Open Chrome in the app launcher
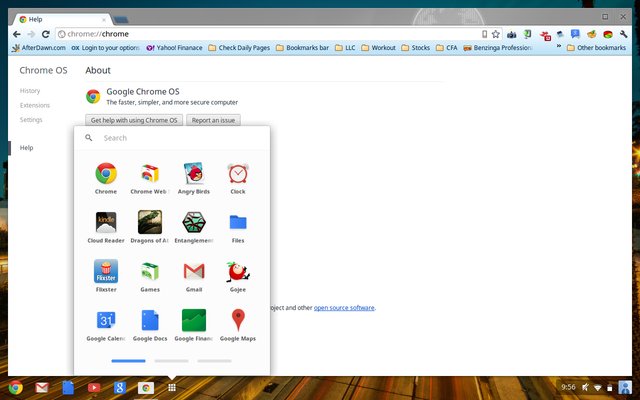This screenshot has width=640, height=400. (106, 178)
